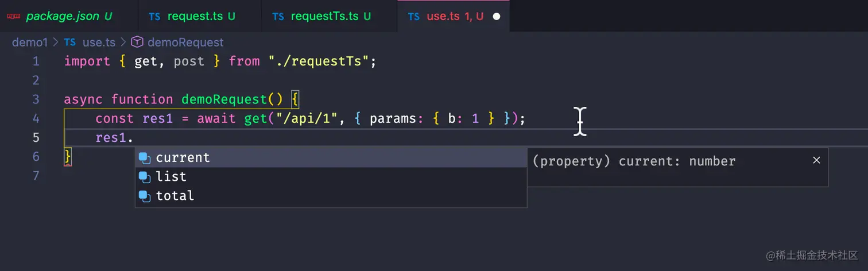Click the 'await' keyword on line 4
This screenshot has height=271, width=868.
[x=216, y=118]
